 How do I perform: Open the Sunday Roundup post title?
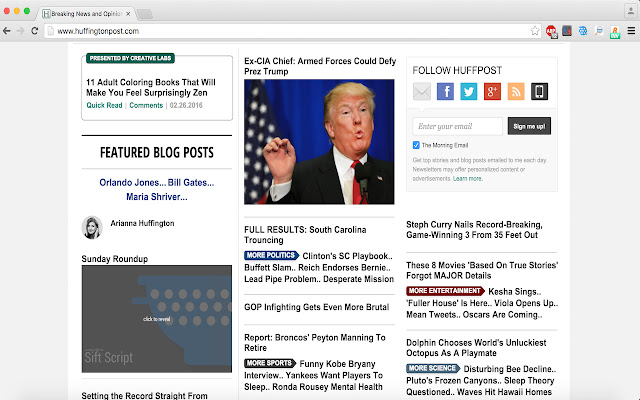pyautogui.click(x=115, y=259)
